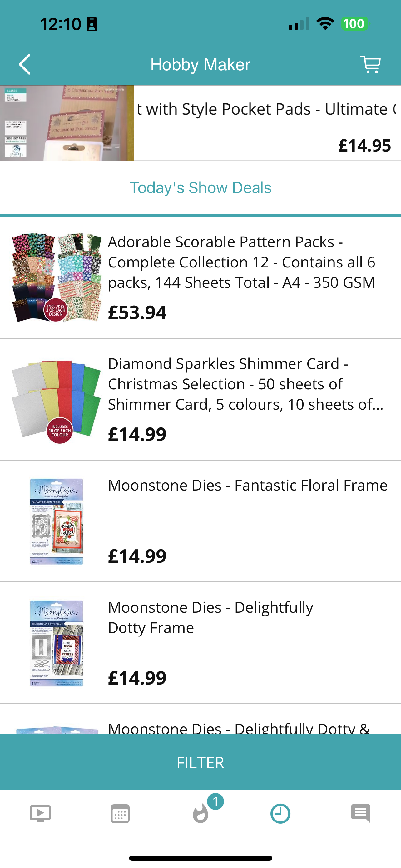
Task: Tap the notification badge on flame icon
Action: (215, 802)
